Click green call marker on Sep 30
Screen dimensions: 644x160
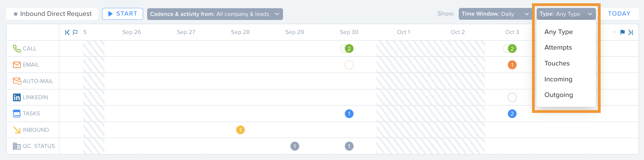(349, 48)
